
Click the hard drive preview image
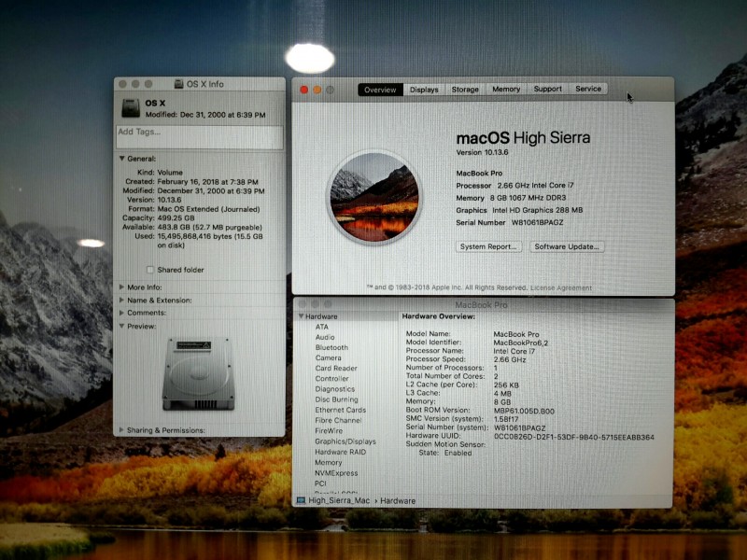pyautogui.click(x=199, y=374)
